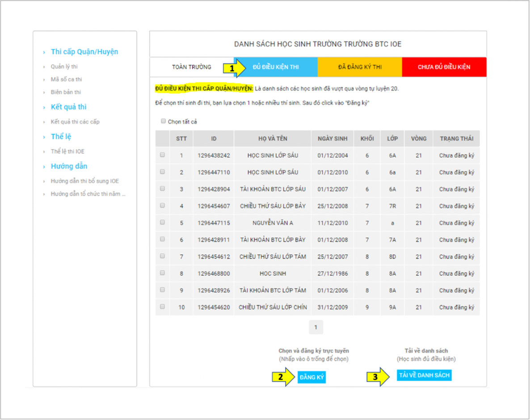
Task: Check the 'Chọn tất cả' checkbox
Action: [164, 121]
